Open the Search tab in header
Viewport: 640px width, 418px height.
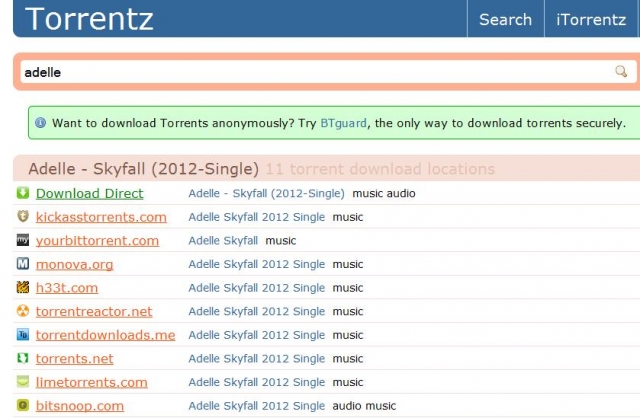pyautogui.click(x=505, y=19)
